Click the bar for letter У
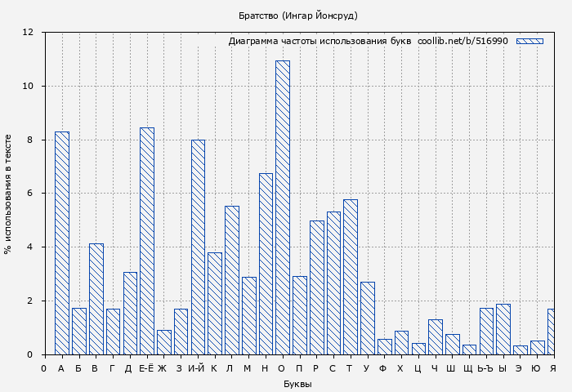 click(368, 318)
